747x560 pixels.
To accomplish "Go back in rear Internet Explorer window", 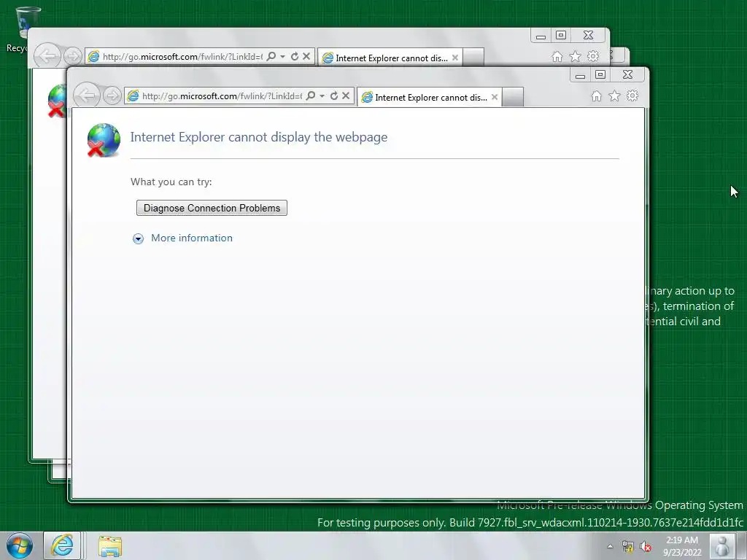I will (47, 56).
